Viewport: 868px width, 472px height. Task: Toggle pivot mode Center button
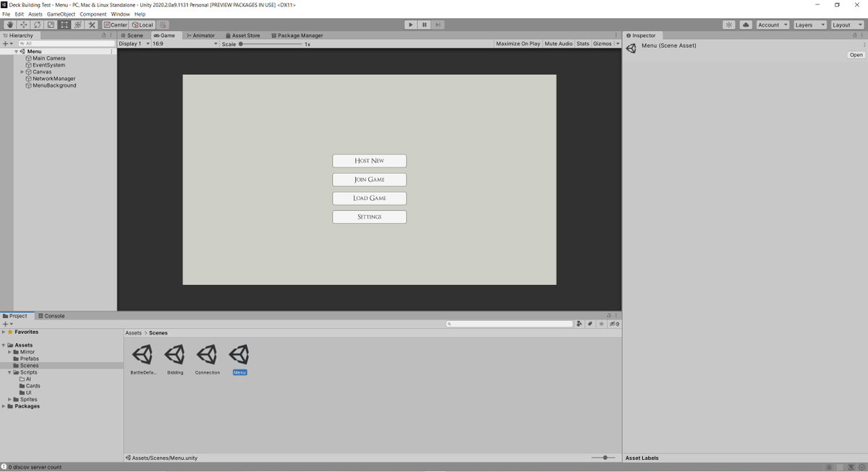point(116,25)
